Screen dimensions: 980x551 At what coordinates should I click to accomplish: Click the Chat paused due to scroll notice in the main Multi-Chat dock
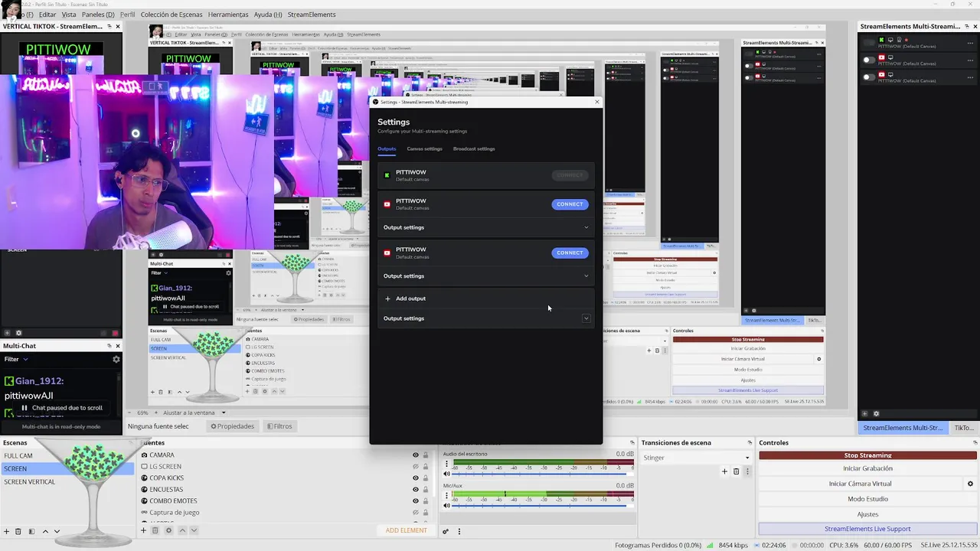(x=61, y=408)
